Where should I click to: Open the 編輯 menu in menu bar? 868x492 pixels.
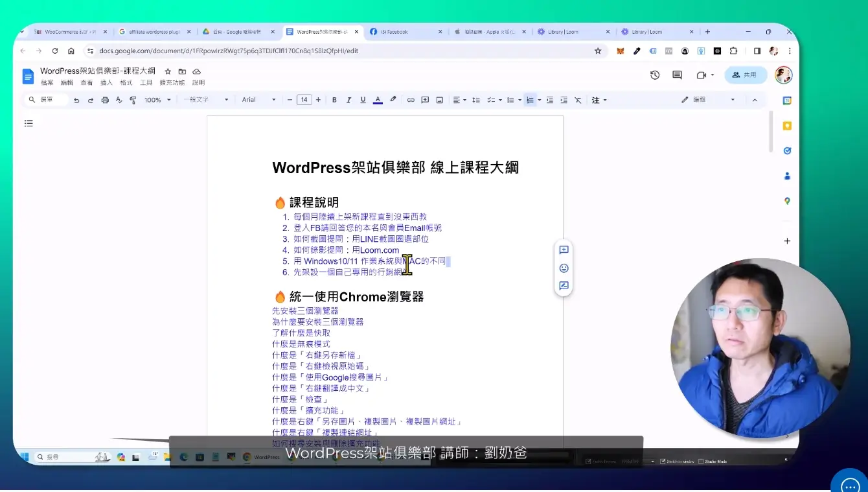coord(67,83)
